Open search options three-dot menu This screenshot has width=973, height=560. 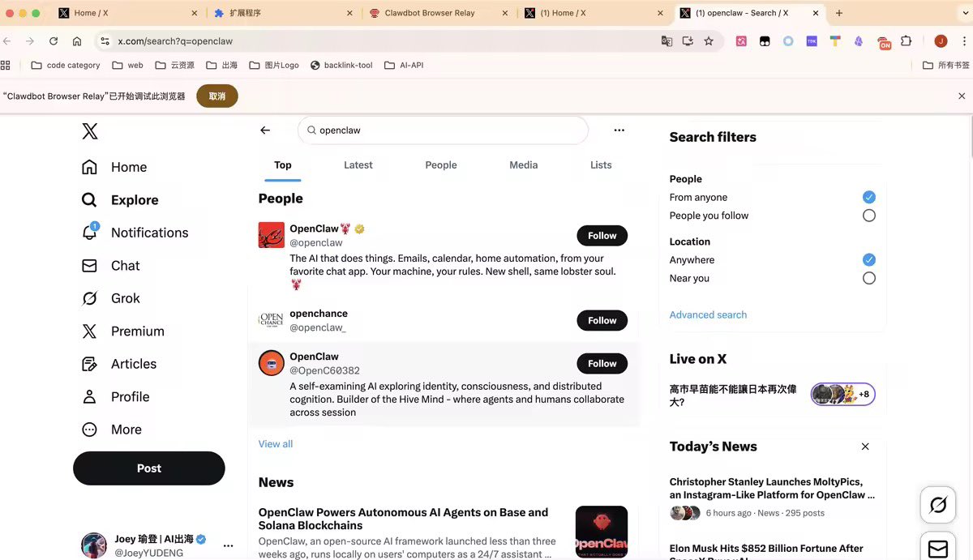(619, 130)
